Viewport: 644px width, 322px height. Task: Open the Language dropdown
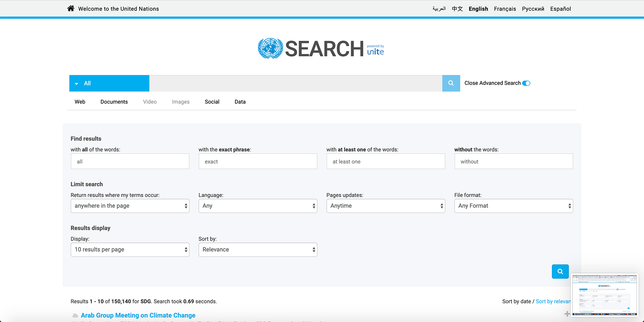click(x=258, y=206)
